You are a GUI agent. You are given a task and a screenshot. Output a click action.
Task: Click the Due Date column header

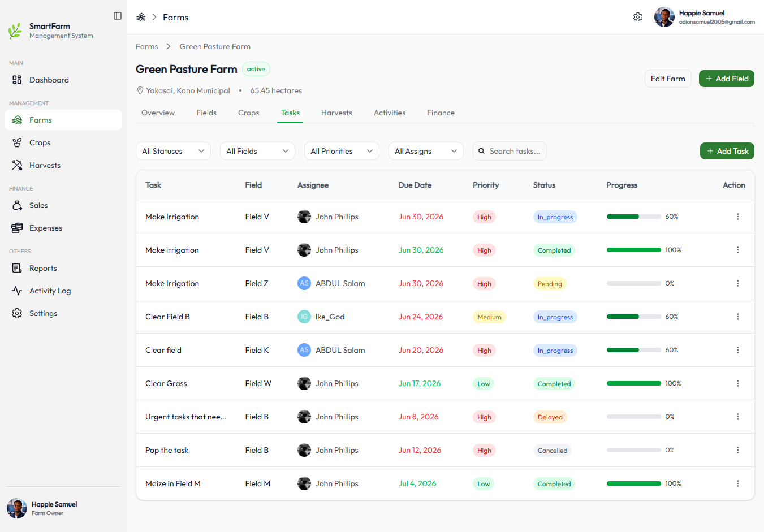click(415, 185)
